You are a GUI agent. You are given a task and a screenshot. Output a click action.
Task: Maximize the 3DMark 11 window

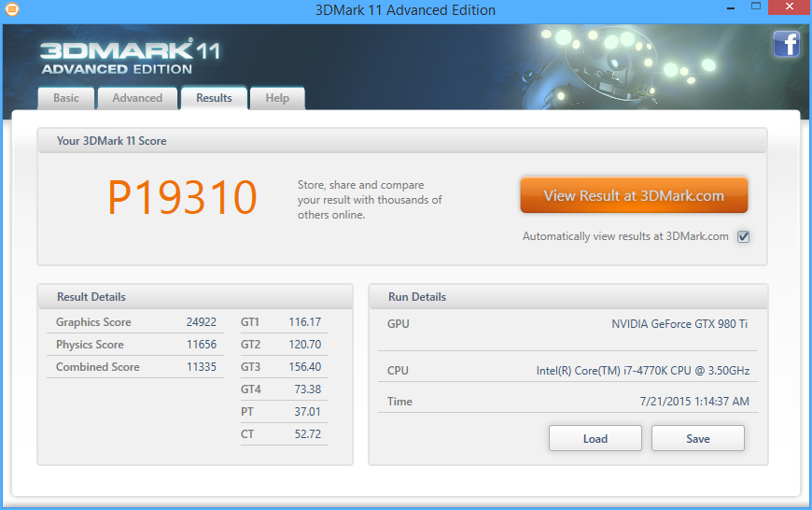click(x=756, y=7)
